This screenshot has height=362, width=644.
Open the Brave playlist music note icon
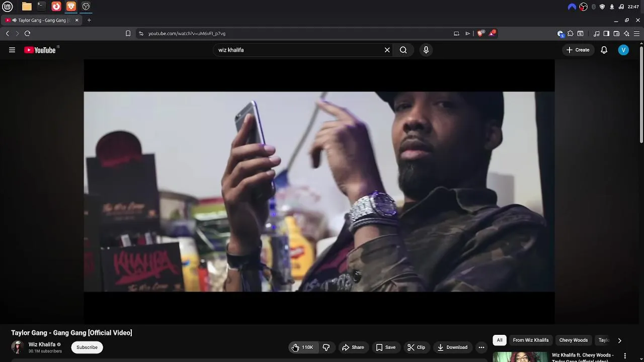pos(596,34)
